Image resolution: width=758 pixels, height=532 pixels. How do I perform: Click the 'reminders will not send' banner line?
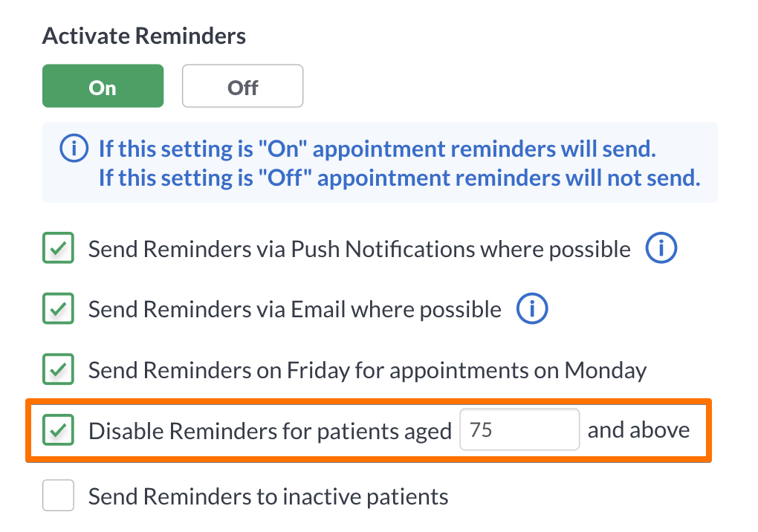tap(399, 178)
